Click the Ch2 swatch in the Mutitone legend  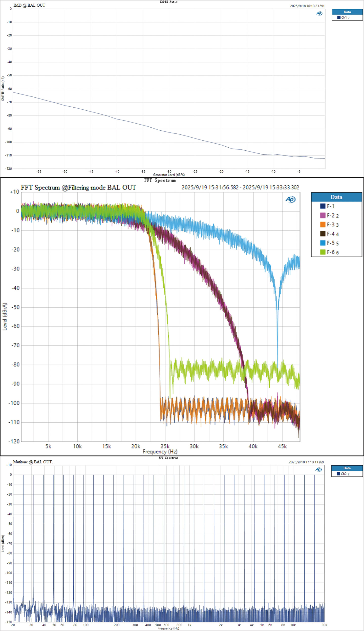[338, 474]
